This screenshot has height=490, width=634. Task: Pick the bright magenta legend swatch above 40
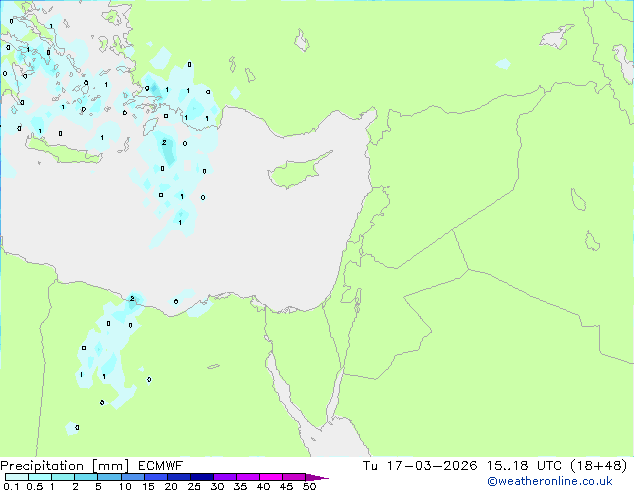click(271, 477)
